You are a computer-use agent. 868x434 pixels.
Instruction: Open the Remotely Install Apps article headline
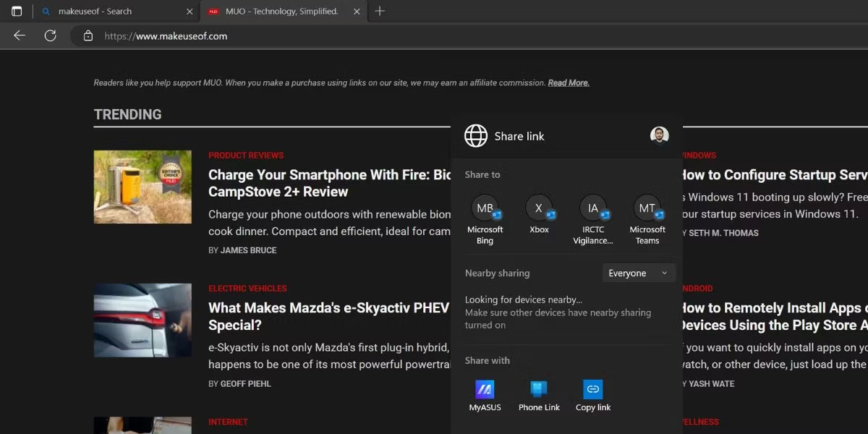(x=774, y=316)
